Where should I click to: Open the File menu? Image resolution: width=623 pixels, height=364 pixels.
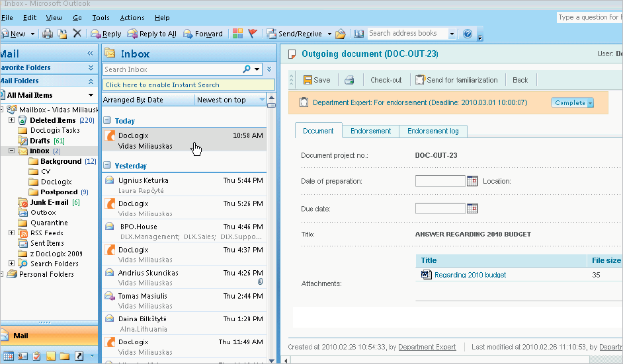pyautogui.click(x=7, y=18)
